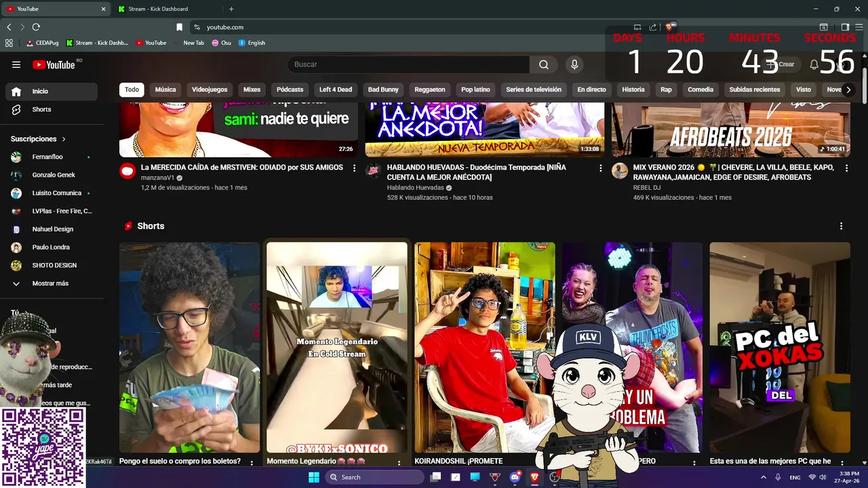Open the English bookmark

(x=252, y=43)
